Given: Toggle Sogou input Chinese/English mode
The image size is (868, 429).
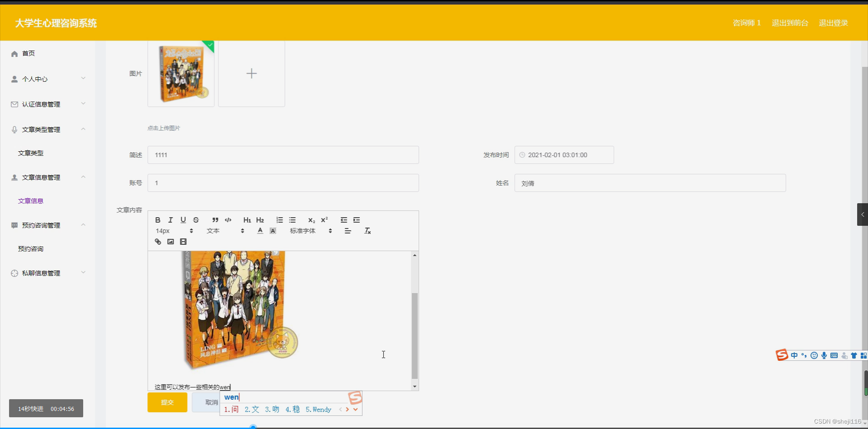Looking at the screenshot, I should click(x=794, y=355).
